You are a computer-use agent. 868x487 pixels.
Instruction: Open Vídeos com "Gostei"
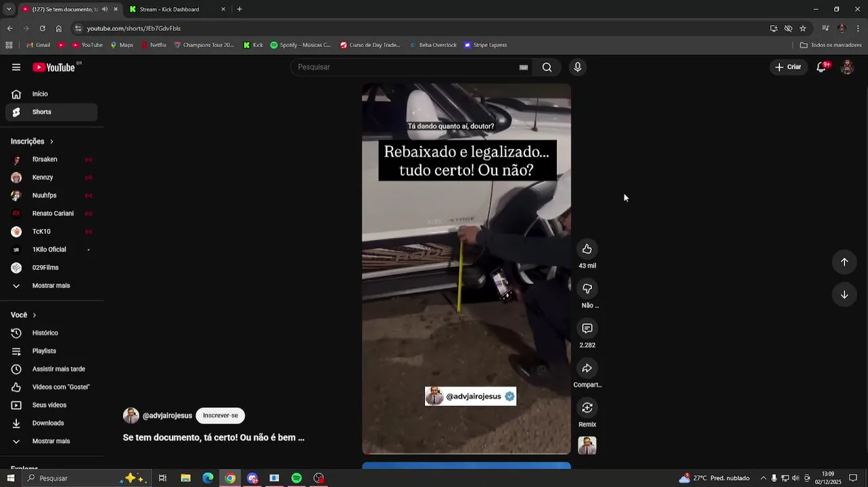51,387
